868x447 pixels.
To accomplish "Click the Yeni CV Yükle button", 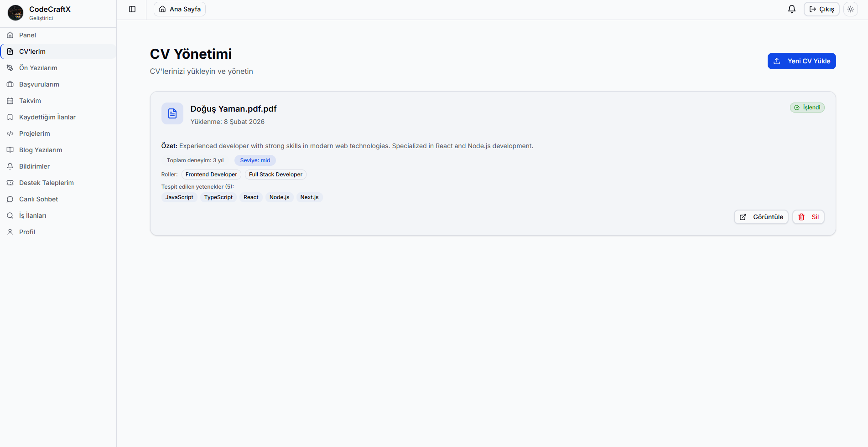I will tap(801, 61).
